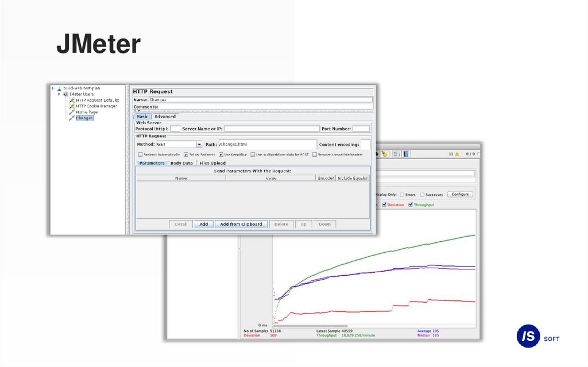
Task: Click the Delete parameter button
Action: point(281,224)
